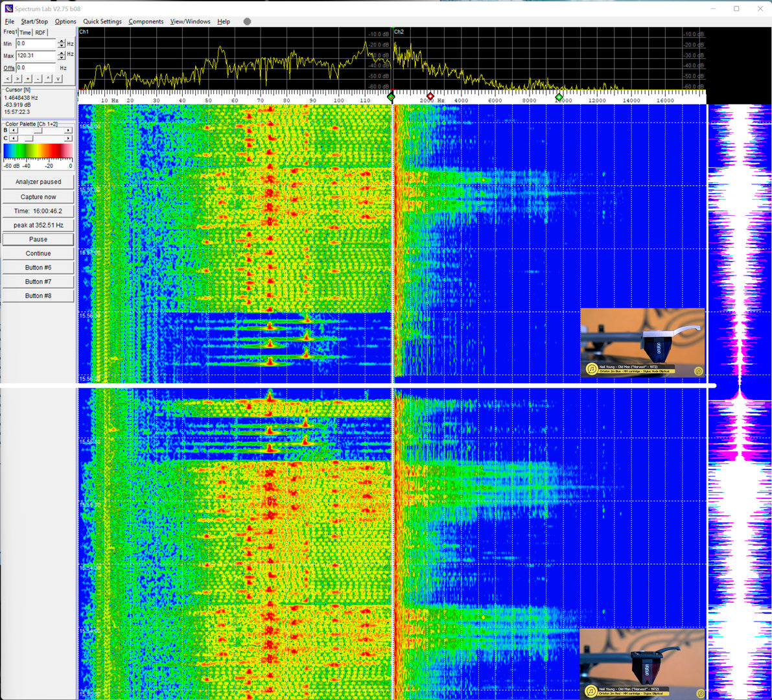The width and height of the screenshot is (772, 700).
Task: Click the Offs offset input field
Action: pos(36,68)
